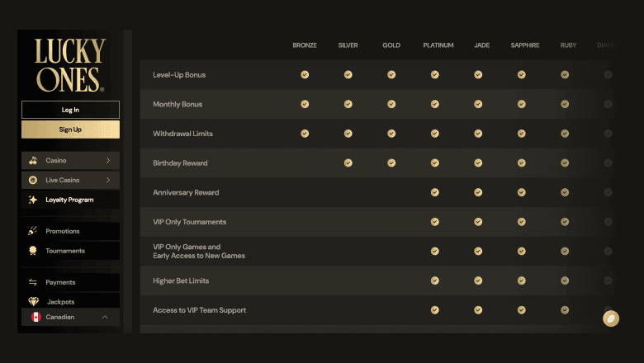Open the floating chat support button
Image resolution: width=644 pixels, height=363 pixels.
611,318
